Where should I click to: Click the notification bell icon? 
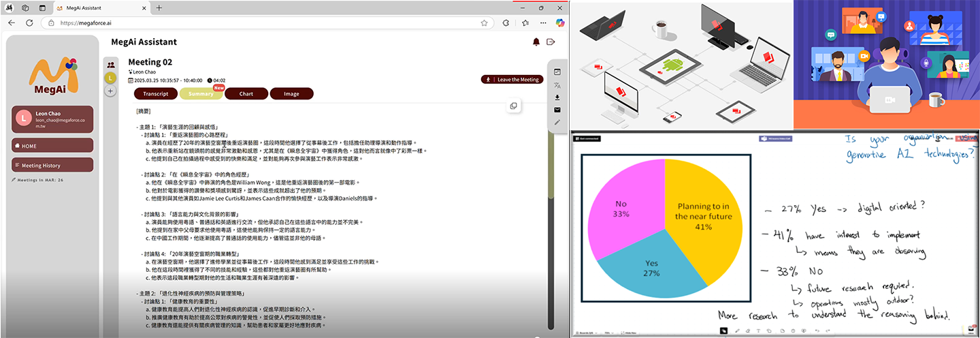click(536, 42)
